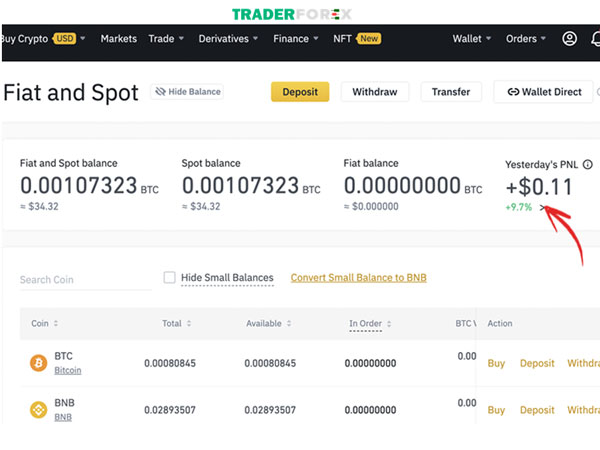Click the Fiat and Spot page heading
This screenshot has width=600, height=450.
(x=71, y=93)
